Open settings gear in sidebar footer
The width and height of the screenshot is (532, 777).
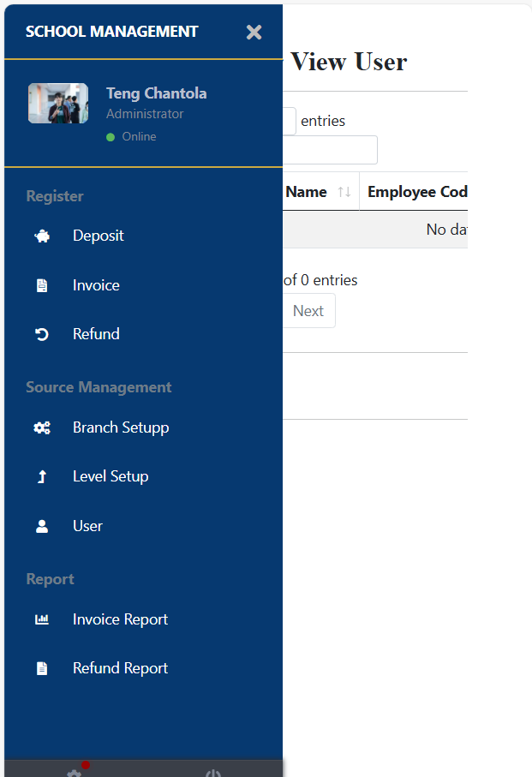point(75,773)
